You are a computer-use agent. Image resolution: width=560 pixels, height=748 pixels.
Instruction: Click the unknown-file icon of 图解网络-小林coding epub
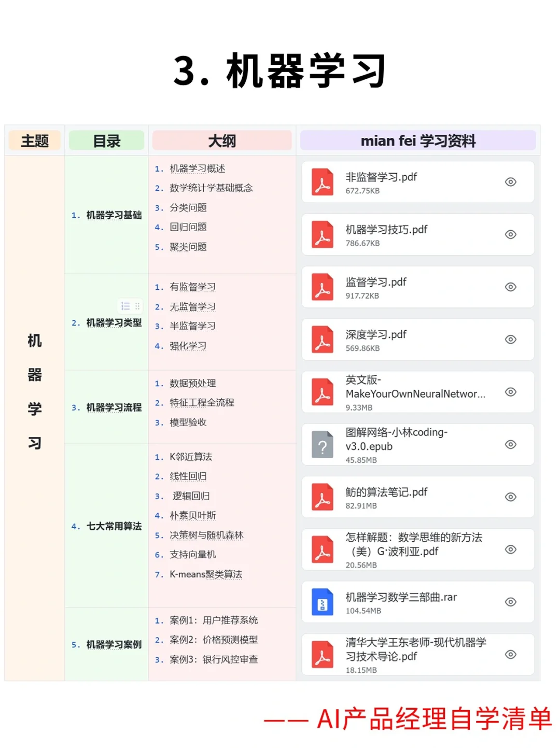(323, 444)
